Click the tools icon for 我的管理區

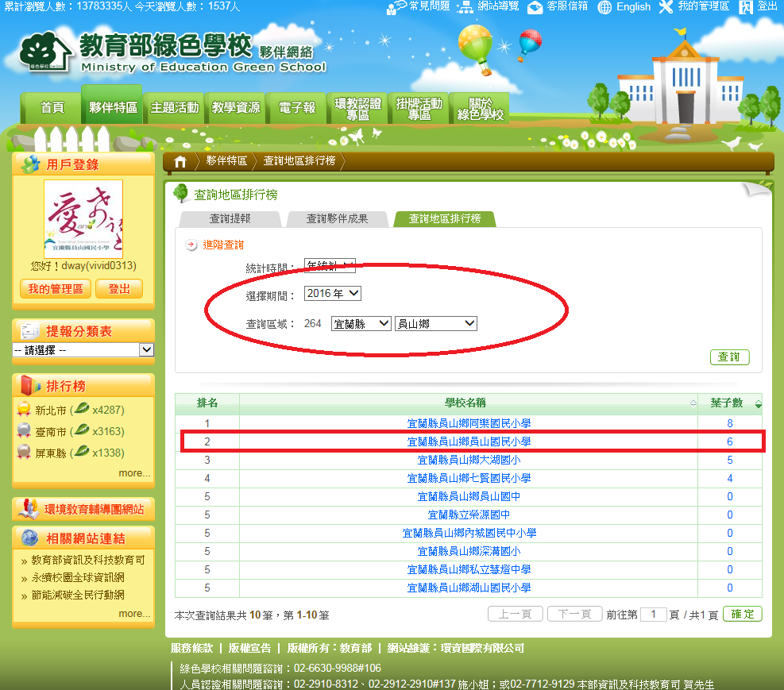[666, 7]
